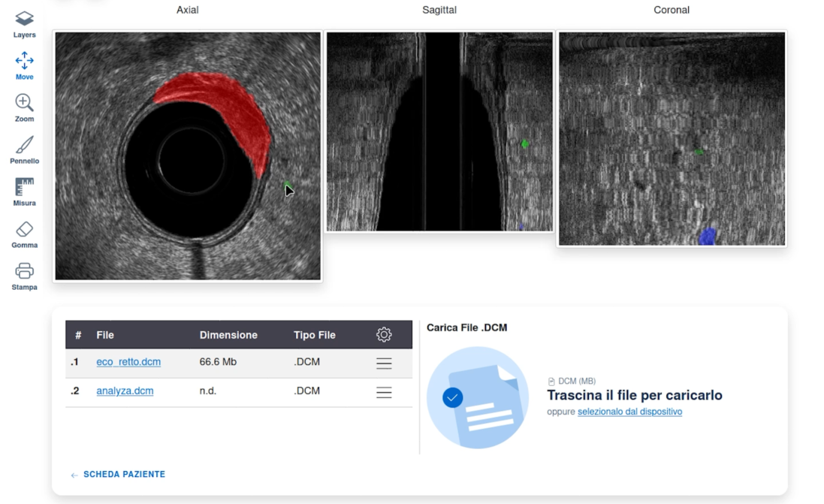Click .DCM type cell for analyza.dcm

(306, 391)
